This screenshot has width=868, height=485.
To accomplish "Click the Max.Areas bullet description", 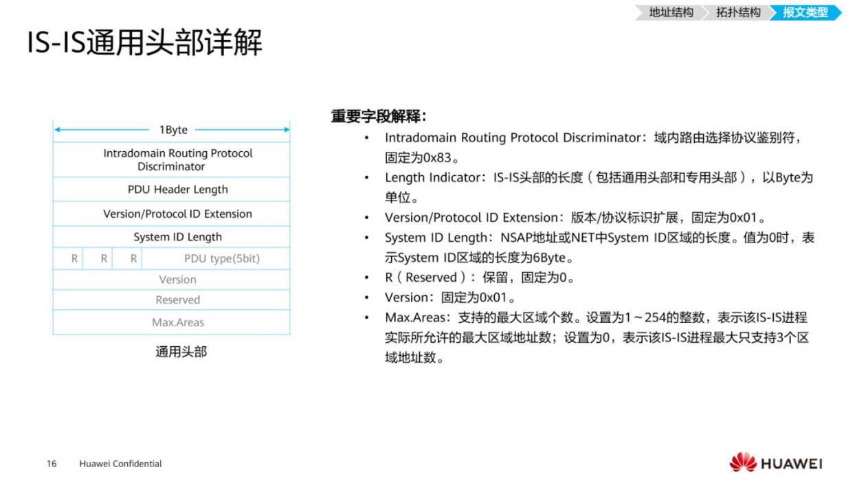I will coord(597,337).
